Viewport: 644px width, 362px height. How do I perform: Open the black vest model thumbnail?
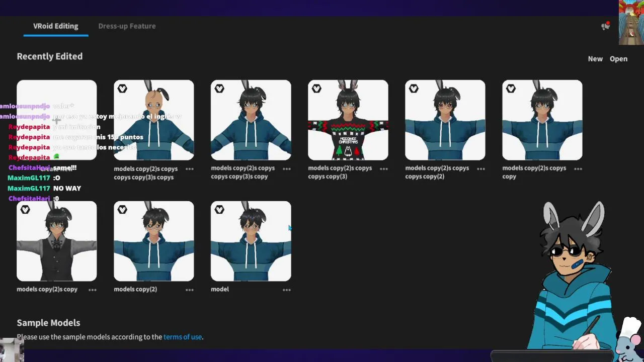pos(57,241)
